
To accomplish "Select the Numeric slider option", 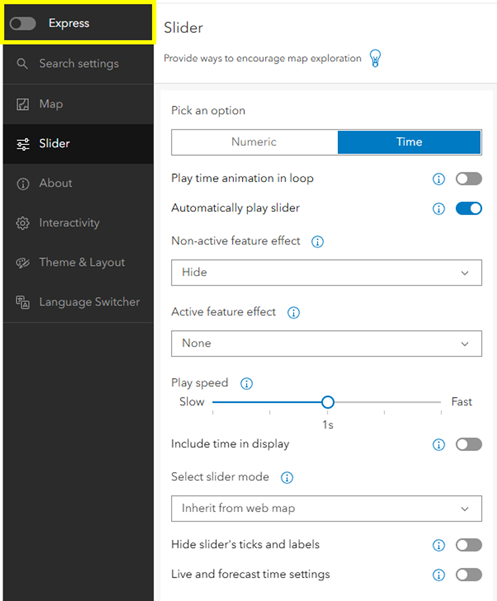I will [x=254, y=142].
